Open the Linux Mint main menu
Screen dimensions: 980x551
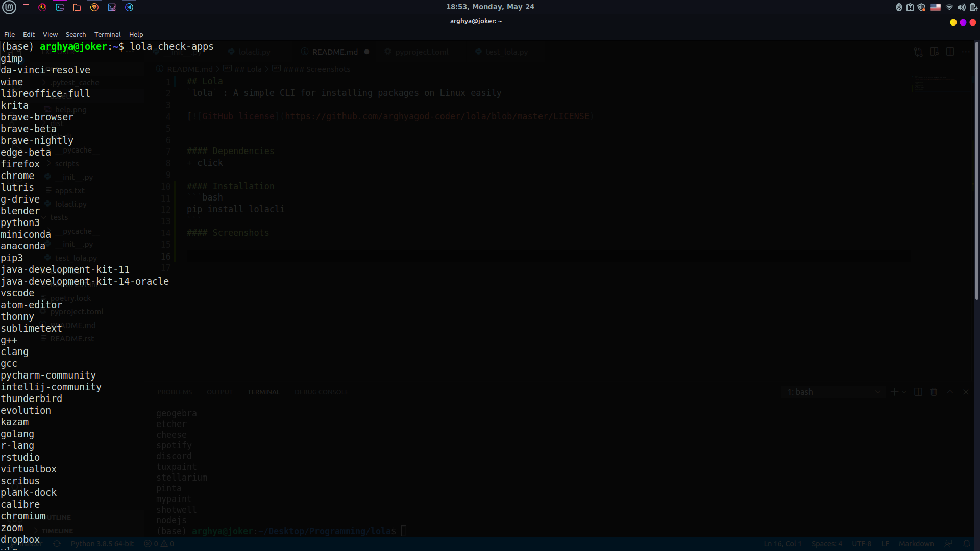pos(9,7)
